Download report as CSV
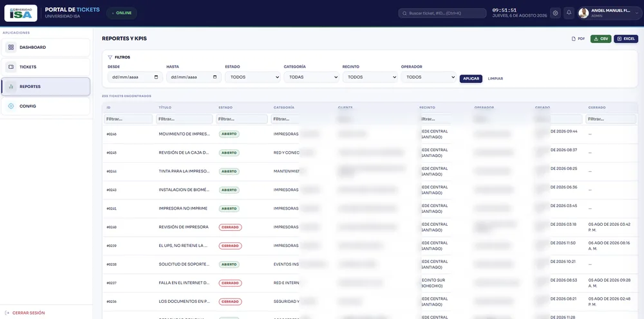 pyautogui.click(x=601, y=39)
